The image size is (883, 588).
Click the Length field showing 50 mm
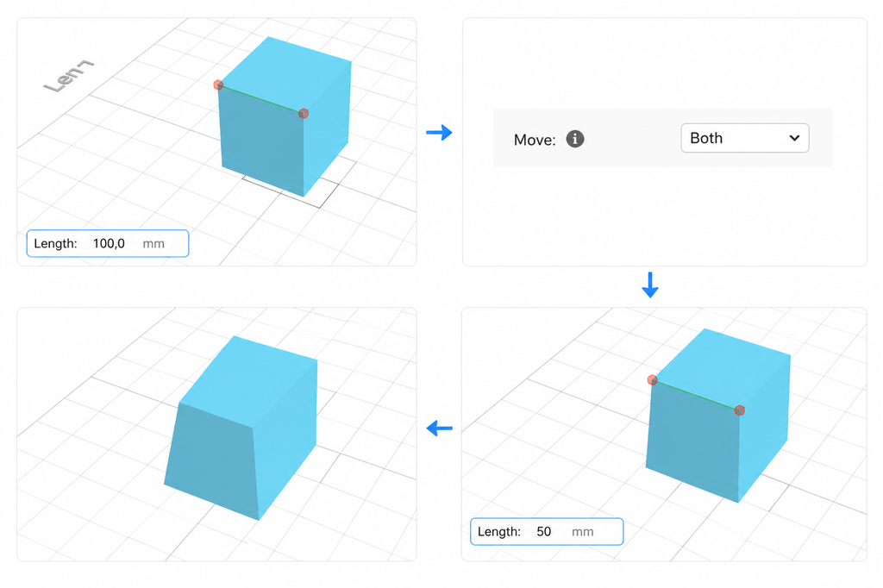click(547, 532)
